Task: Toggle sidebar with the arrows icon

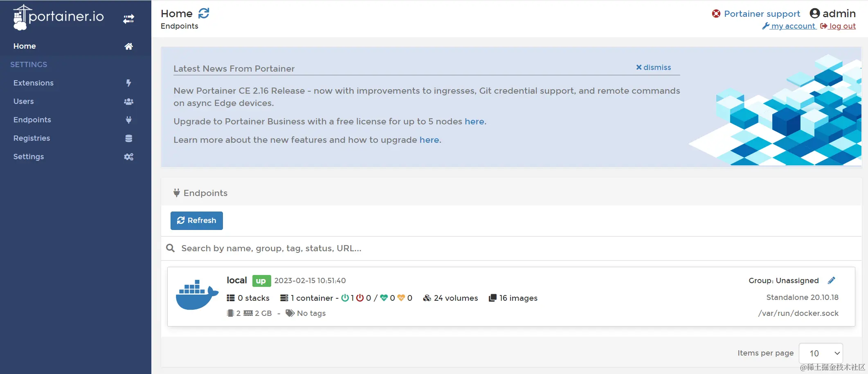Action: pyautogui.click(x=129, y=19)
